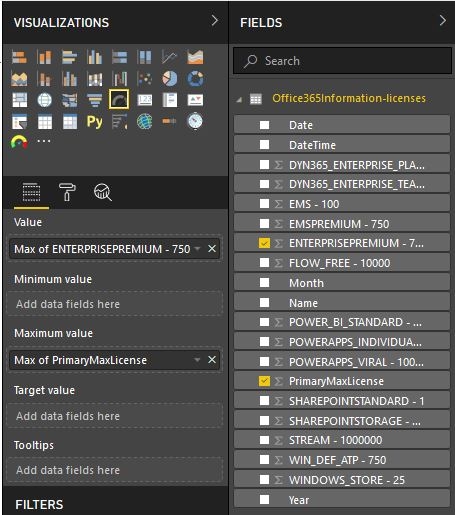The image size is (455, 515).
Task: Select the stacked bar chart visual
Action: 19,57
